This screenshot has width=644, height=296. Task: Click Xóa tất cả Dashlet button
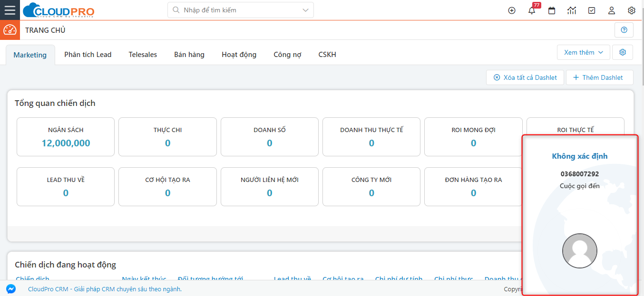click(x=525, y=77)
